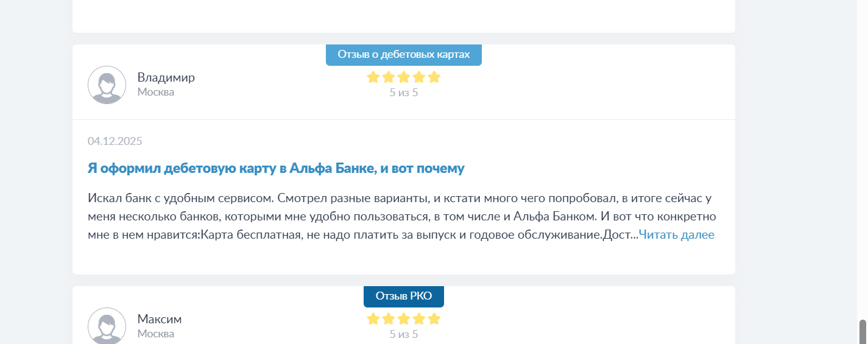868x344 pixels.
Task: Click the third star in Максим's rating
Action: click(404, 319)
